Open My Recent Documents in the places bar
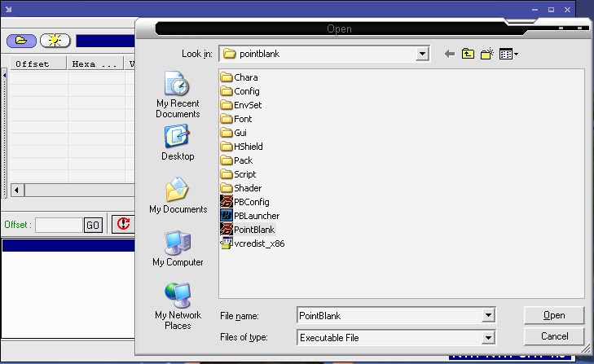The height and width of the screenshot is (364, 594). point(178,94)
